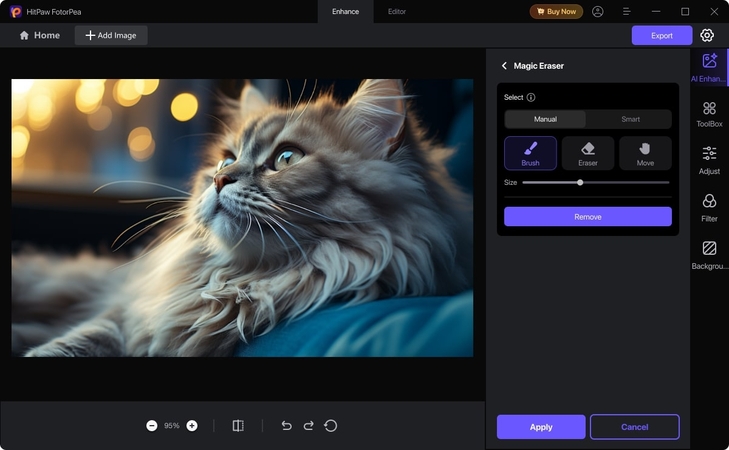Open Select info tooltip icon

point(531,97)
